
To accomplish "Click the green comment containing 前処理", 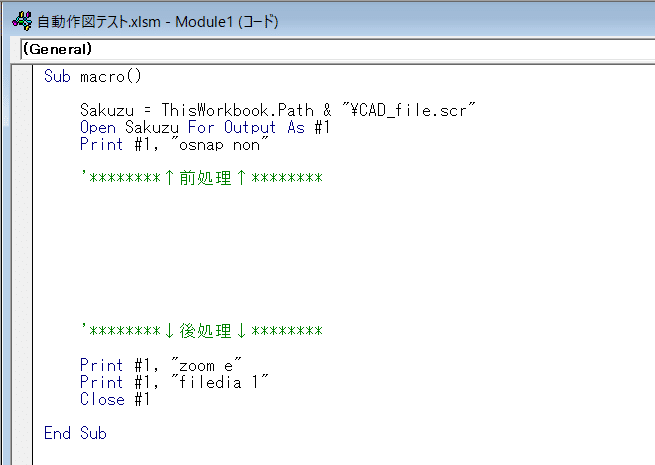I will [201, 178].
